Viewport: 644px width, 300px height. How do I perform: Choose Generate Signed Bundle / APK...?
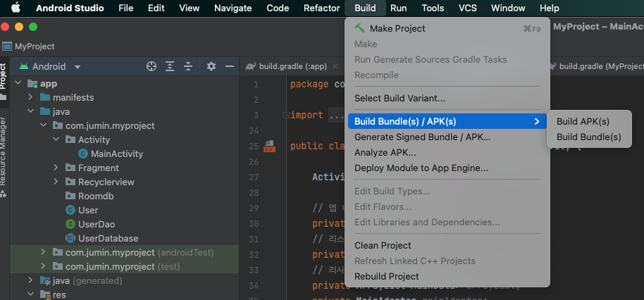447,137
